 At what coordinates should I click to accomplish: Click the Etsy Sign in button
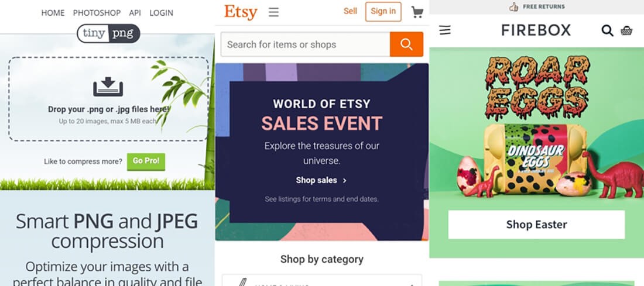pyautogui.click(x=383, y=11)
